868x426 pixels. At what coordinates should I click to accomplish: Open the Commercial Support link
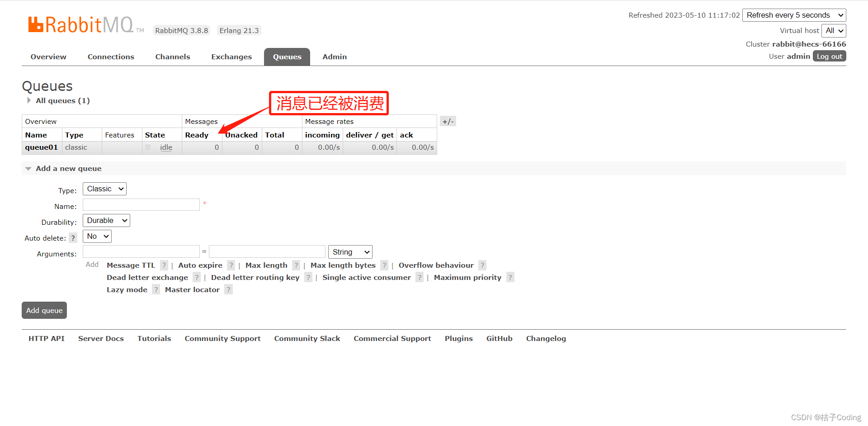click(x=392, y=339)
